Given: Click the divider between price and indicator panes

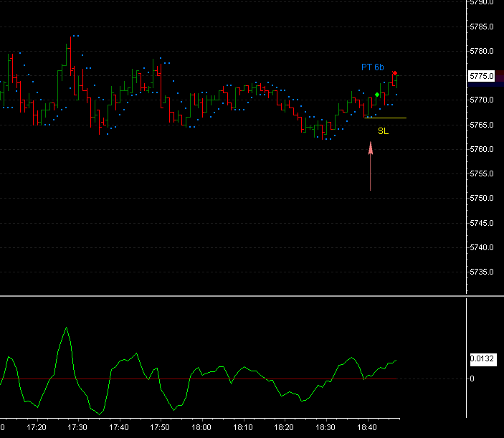Looking at the screenshot, I should coord(252,295).
